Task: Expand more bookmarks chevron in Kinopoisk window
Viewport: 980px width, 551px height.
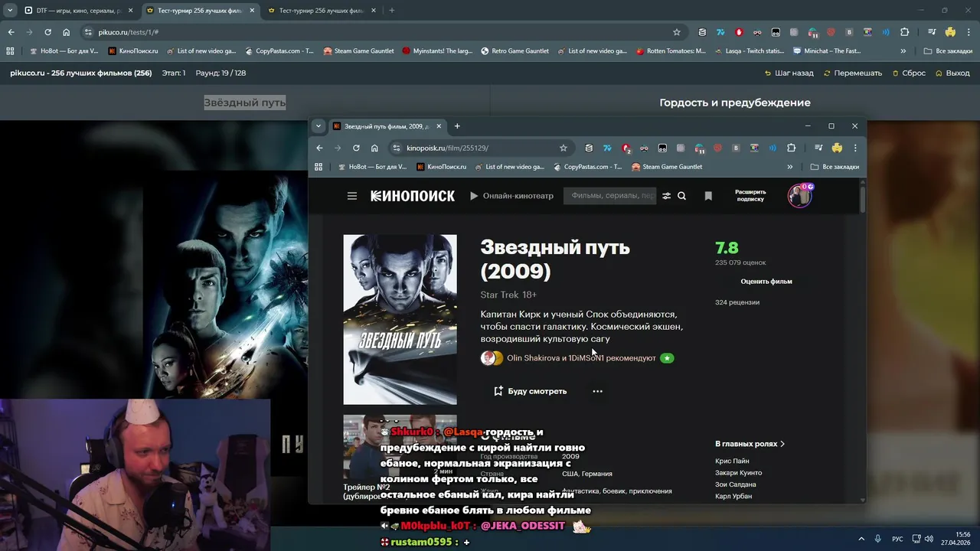Action: (790, 167)
